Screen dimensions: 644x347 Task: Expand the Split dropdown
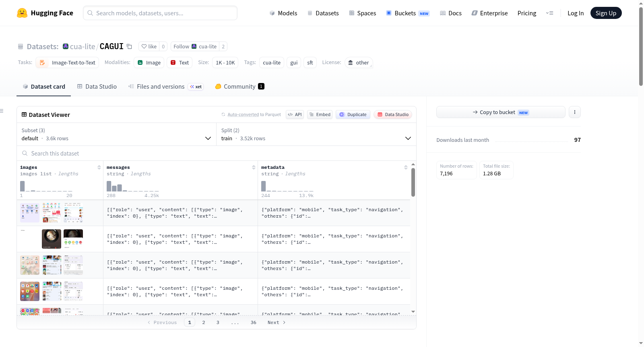click(316, 134)
